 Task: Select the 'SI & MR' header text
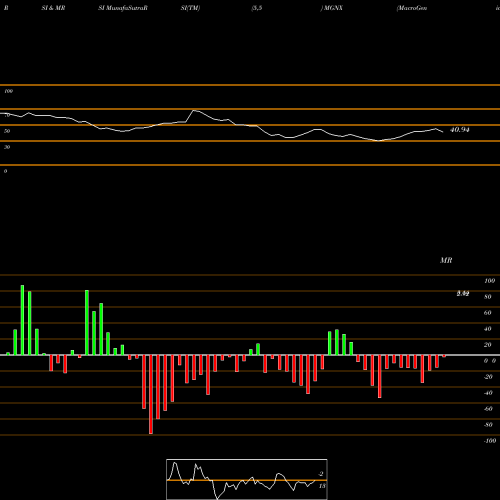click(x=53, y=8)
